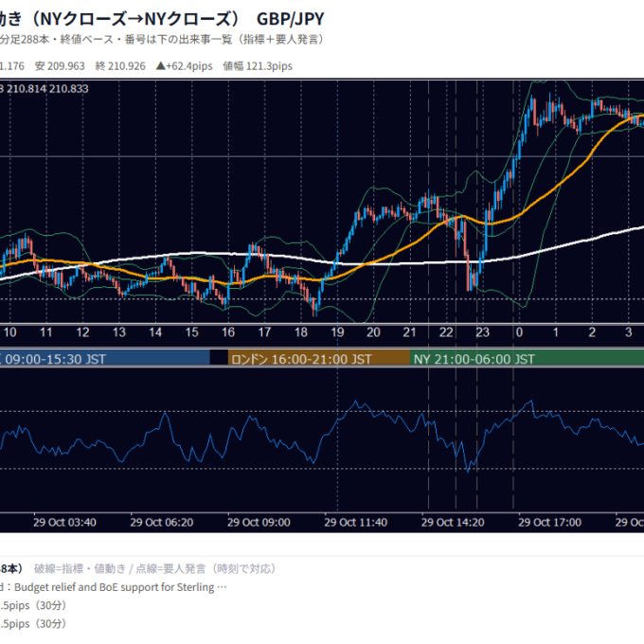Click the hour 18 axis label

(x=301, y=332)
